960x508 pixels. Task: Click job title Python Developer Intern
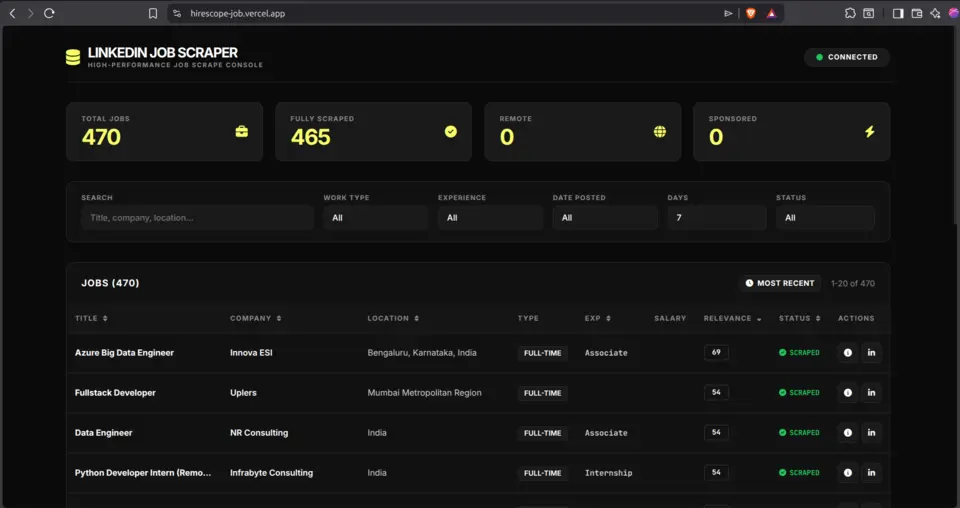tap(143, 473)
